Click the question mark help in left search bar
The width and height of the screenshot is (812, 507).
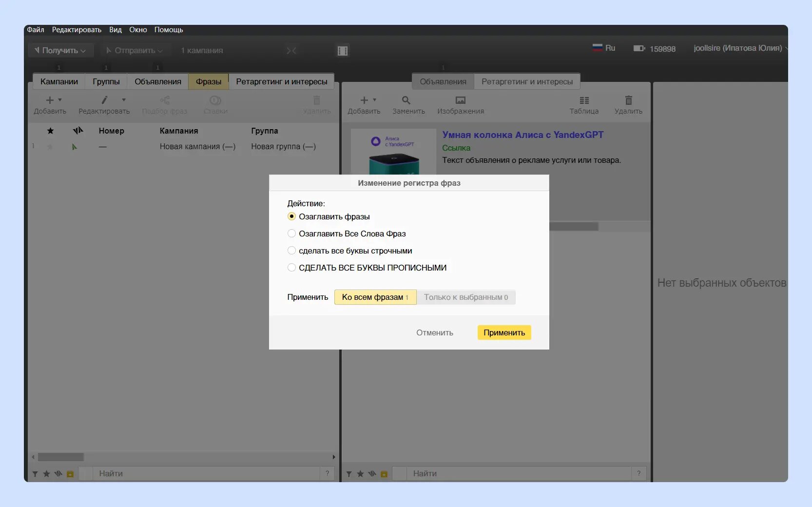pos(328,473)
